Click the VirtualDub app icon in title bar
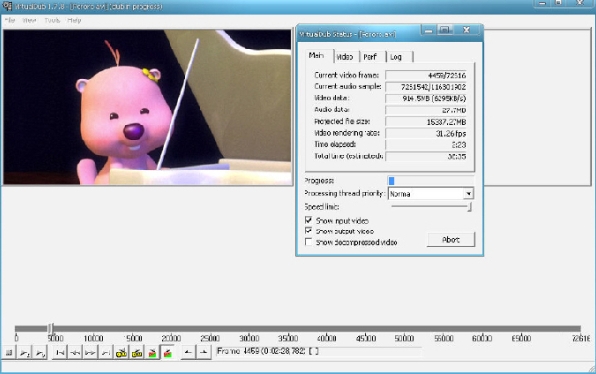This screenshot has height=374, width=596. pos(7,6)
